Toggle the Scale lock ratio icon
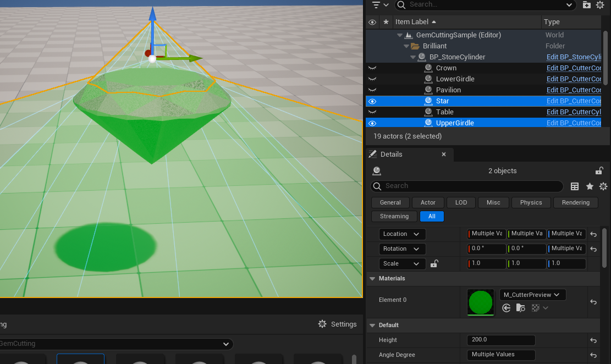 pyautogui.click(x=434, y=264)
